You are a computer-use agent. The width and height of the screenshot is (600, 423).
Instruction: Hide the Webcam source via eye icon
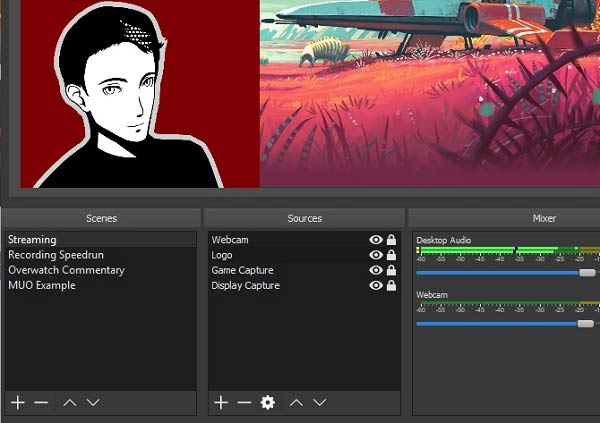[376, 240]
